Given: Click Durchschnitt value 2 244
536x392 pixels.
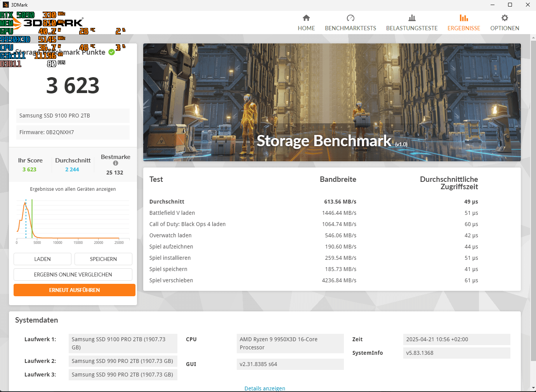Looking at the screenshot, I should coord(72,169).
